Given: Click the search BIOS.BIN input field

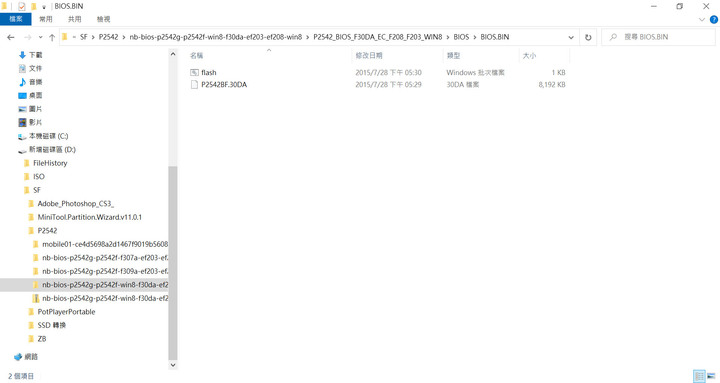Looking at the screenshot, I should (x=658, y=37).
